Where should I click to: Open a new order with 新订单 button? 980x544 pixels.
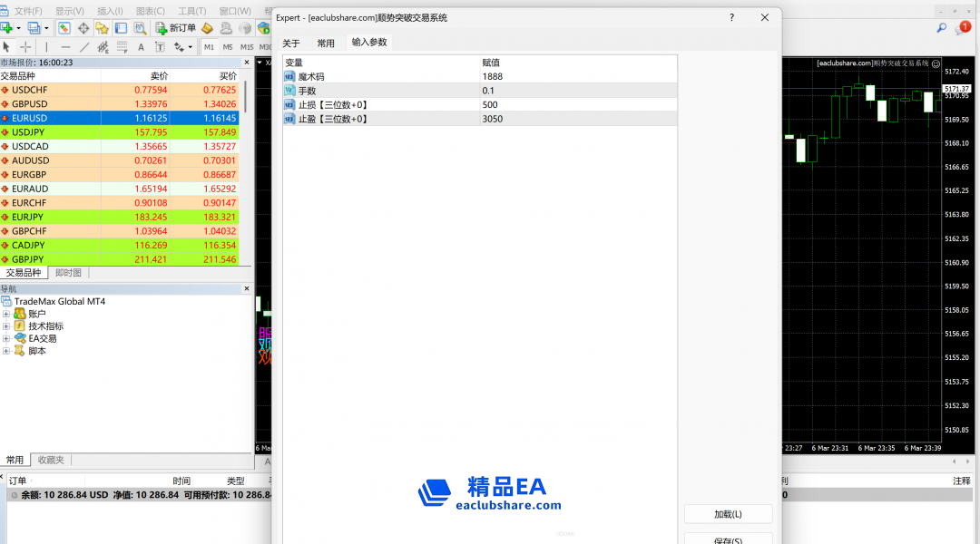pos(177,29)
